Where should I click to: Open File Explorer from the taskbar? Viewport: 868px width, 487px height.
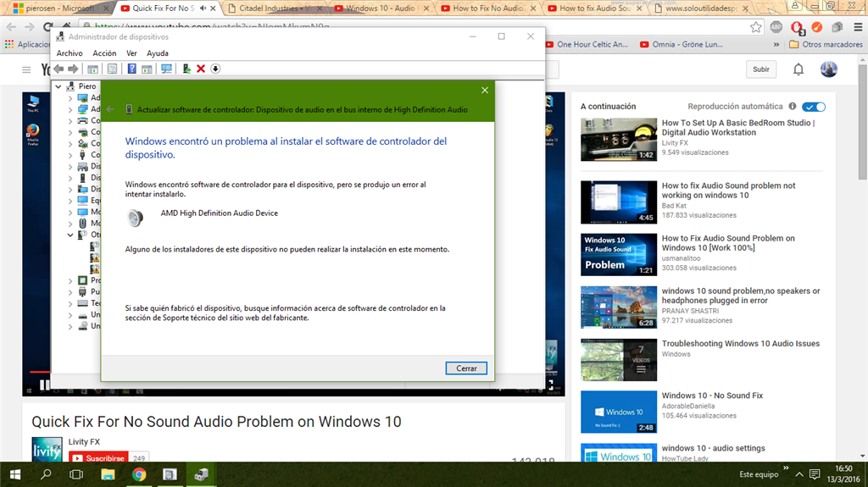coord(108,474)
